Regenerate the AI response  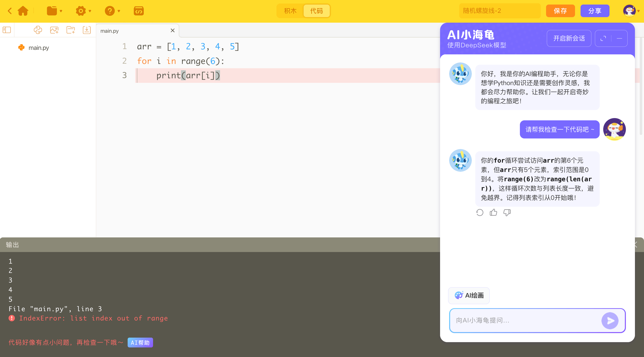480,212
